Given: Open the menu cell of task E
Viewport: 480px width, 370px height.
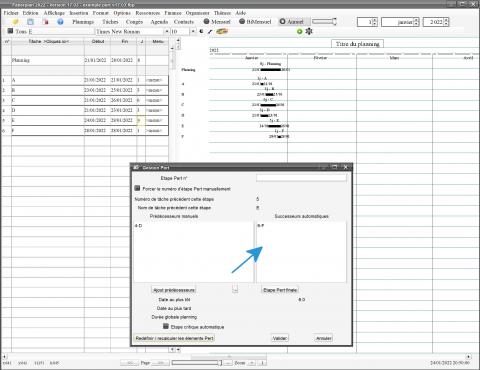Looking at the screenshot, I should (157, 120).
